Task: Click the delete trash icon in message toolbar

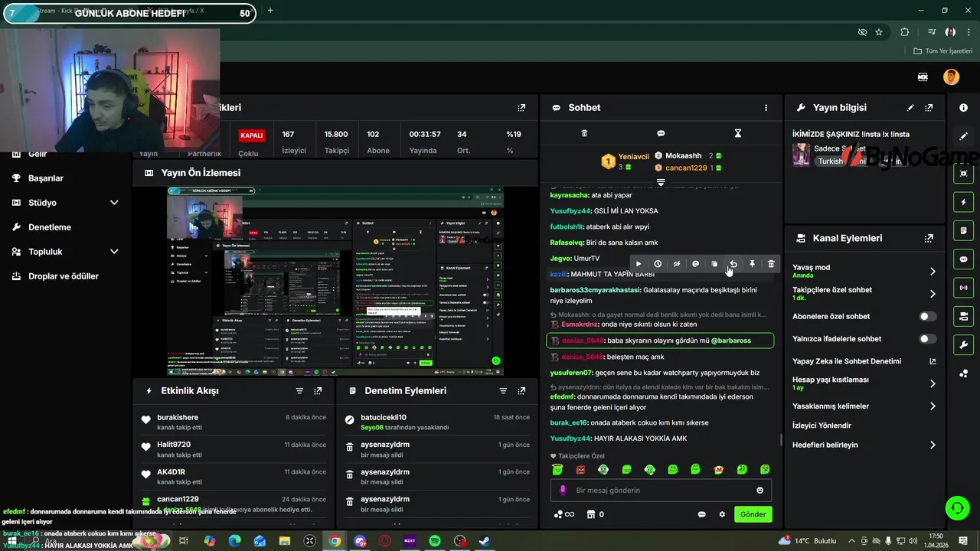Action: coord(771,264)
